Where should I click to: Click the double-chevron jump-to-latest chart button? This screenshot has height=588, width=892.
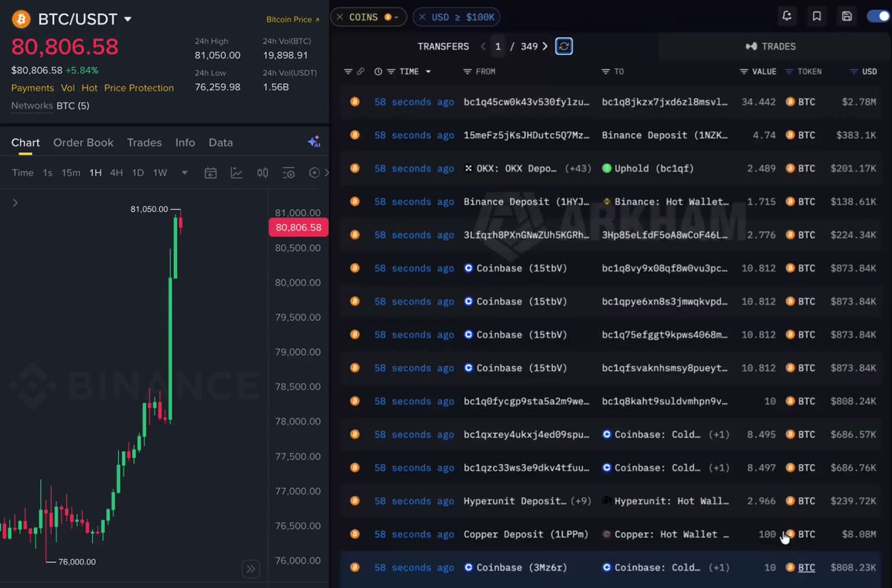pos(251,569)
